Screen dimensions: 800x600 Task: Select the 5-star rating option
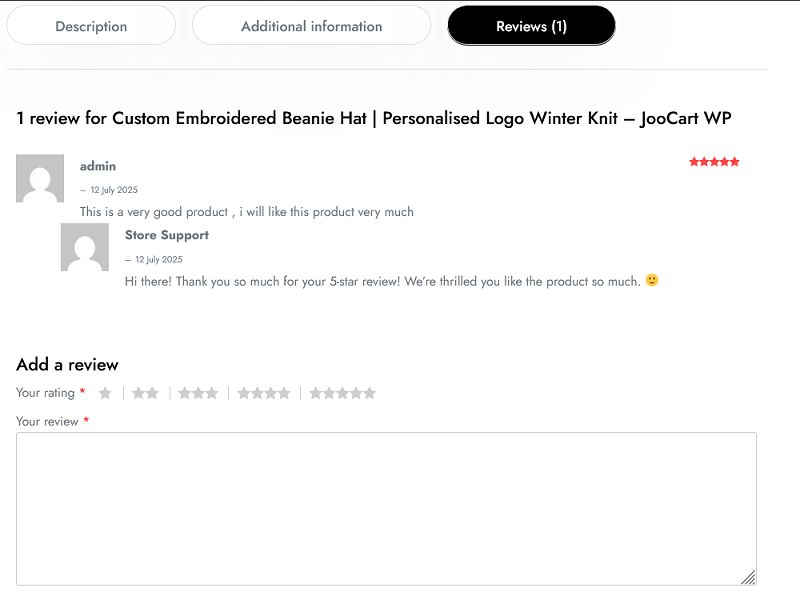click(x=342, y=393)
